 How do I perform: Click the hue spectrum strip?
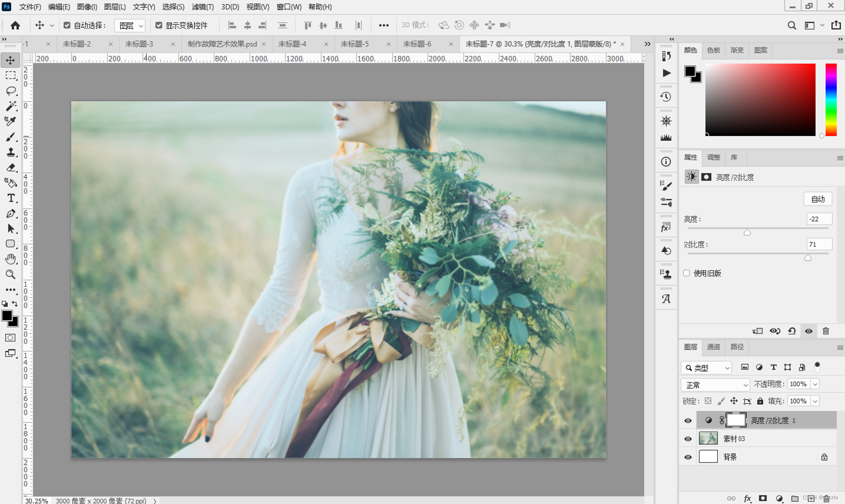831,100
